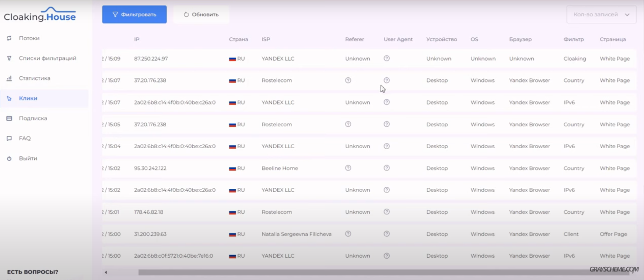Select the Клики menu item
The width and height of the screenshot is (644, 280).
click(28, 98)
